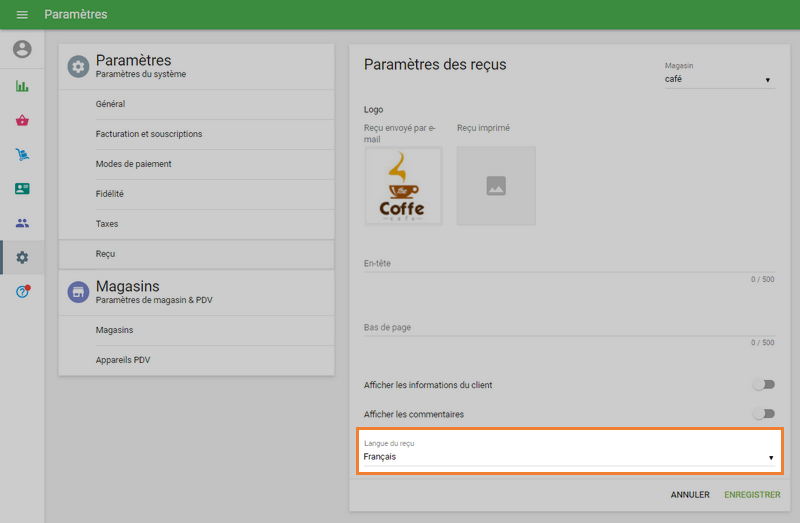Click the ENREGISTRER button

752,495
